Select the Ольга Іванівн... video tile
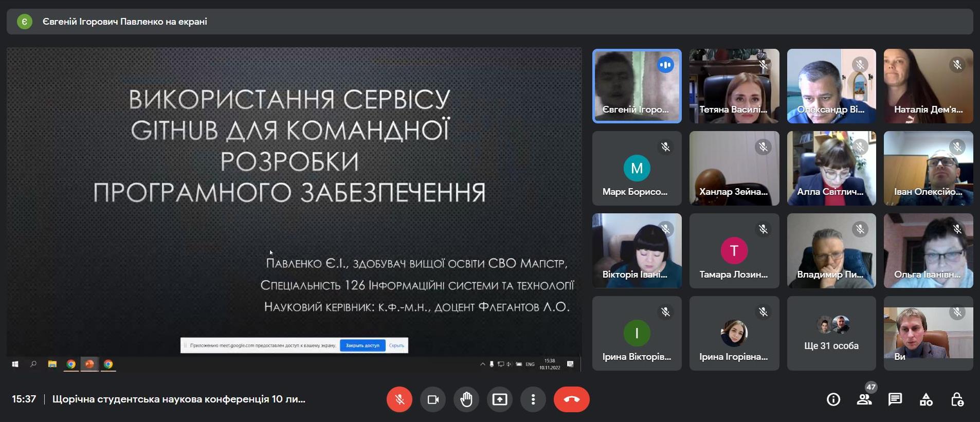This screenshot has width=980, height=422. 929,251
